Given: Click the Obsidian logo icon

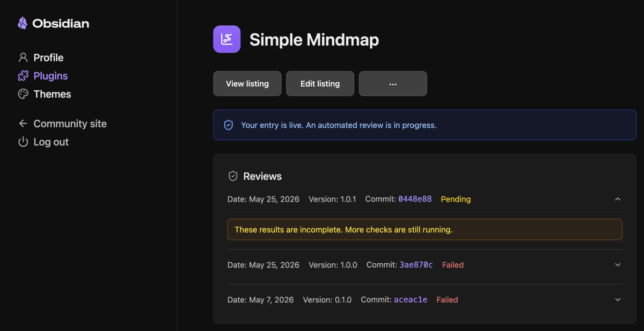Looking at the screenshot, I should coord(23,23).
